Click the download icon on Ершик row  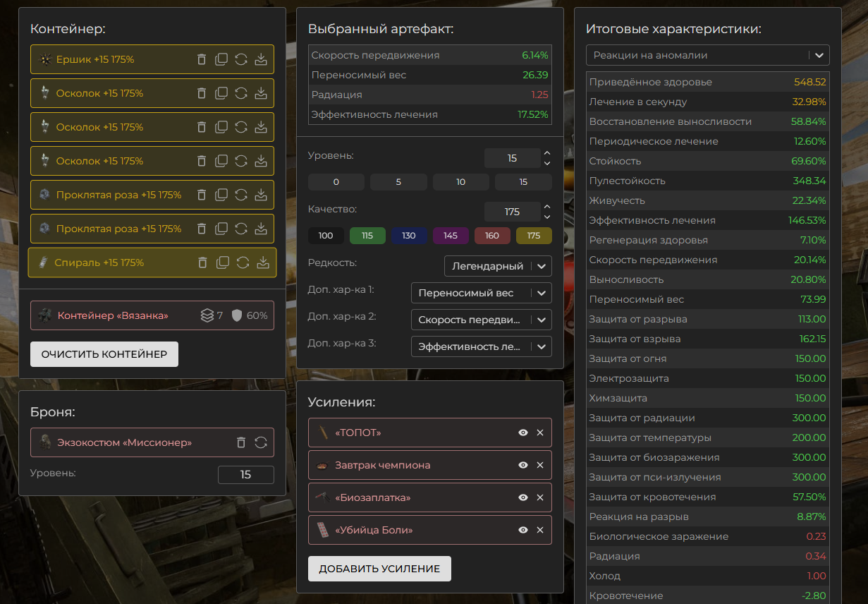click(x=261, y=59)
